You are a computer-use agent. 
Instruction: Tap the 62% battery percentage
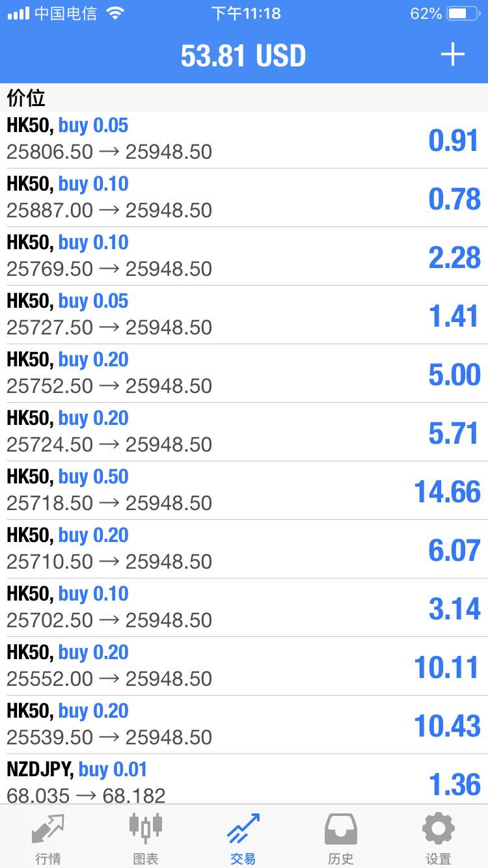point(426,14)
